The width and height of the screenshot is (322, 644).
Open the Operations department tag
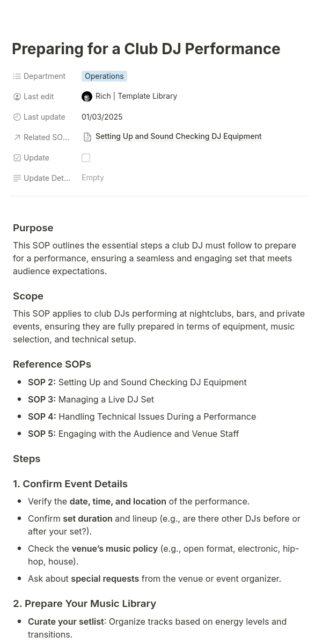point(104,76)
